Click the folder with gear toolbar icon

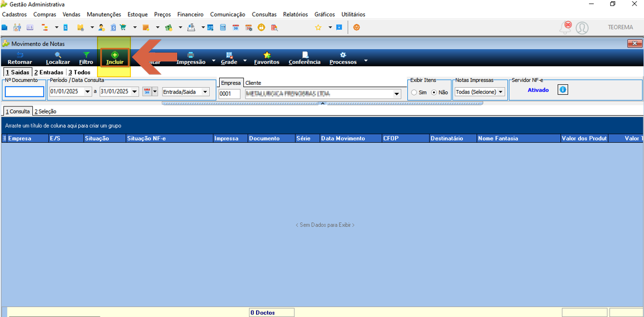(81, 27)
